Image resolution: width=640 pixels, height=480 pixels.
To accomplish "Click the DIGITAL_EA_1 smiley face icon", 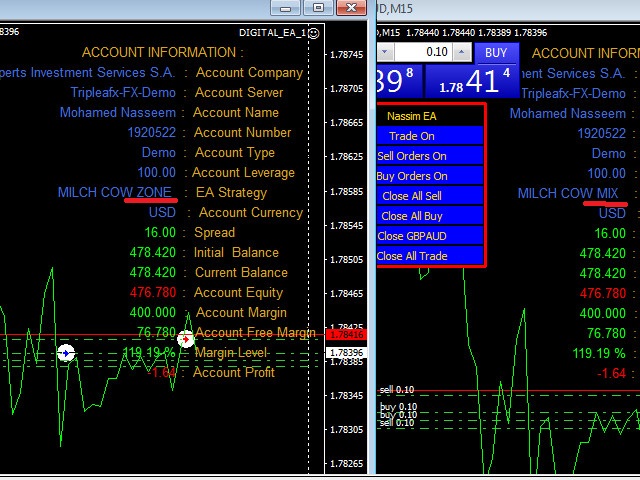I will pos(313,33).
